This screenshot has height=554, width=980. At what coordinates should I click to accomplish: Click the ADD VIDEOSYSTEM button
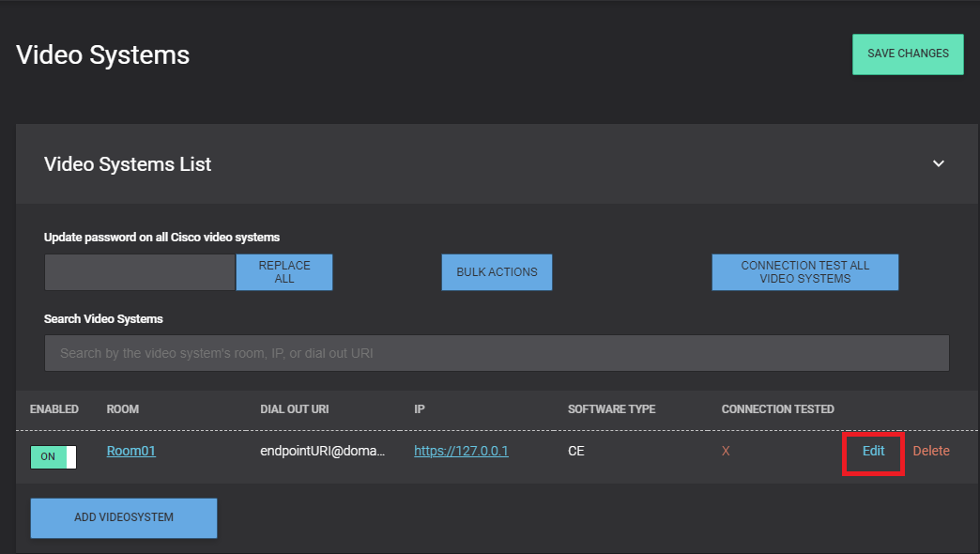(x=123, y=517)
